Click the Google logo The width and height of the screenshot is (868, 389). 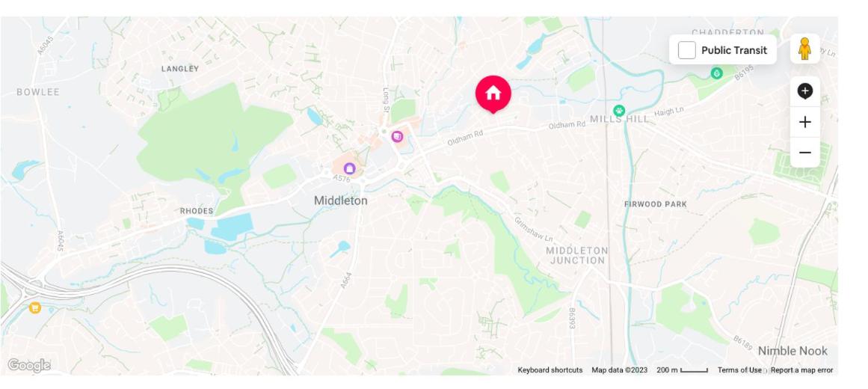pos(29,365)
